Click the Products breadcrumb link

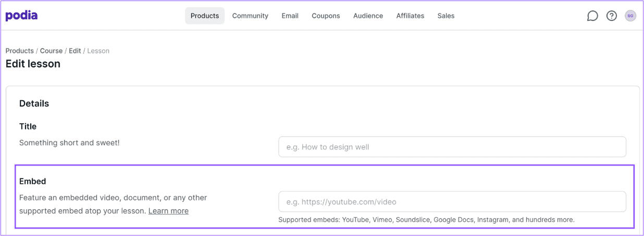coord(20,51)
